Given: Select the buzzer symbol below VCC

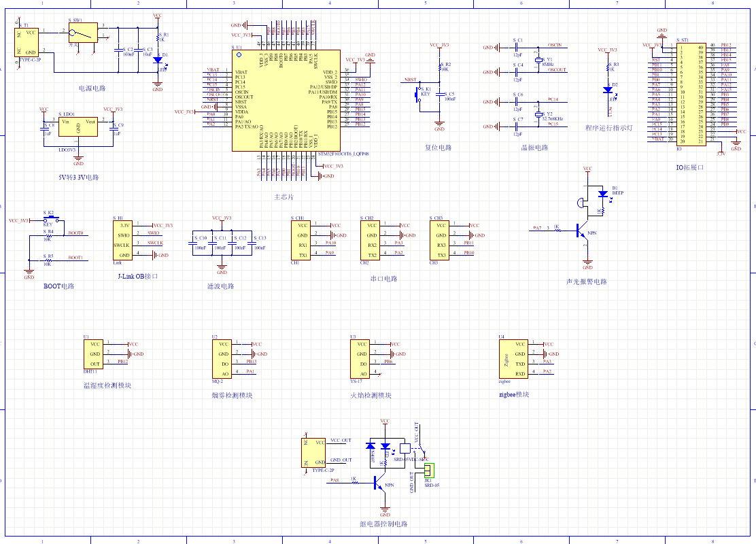Looking at the screenshot, I should [x=581, y=203].
